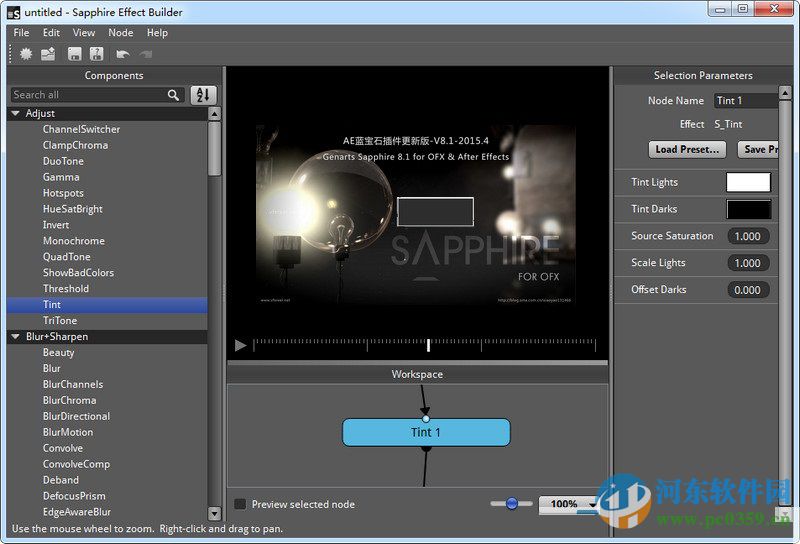
Task: Select the Blur component
Action: pos(52,368)
